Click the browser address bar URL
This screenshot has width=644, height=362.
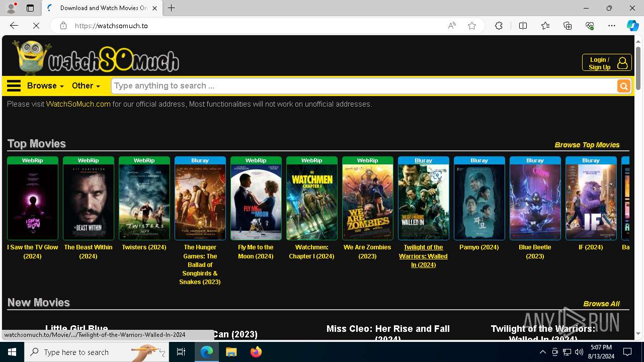tap(111, 26)
